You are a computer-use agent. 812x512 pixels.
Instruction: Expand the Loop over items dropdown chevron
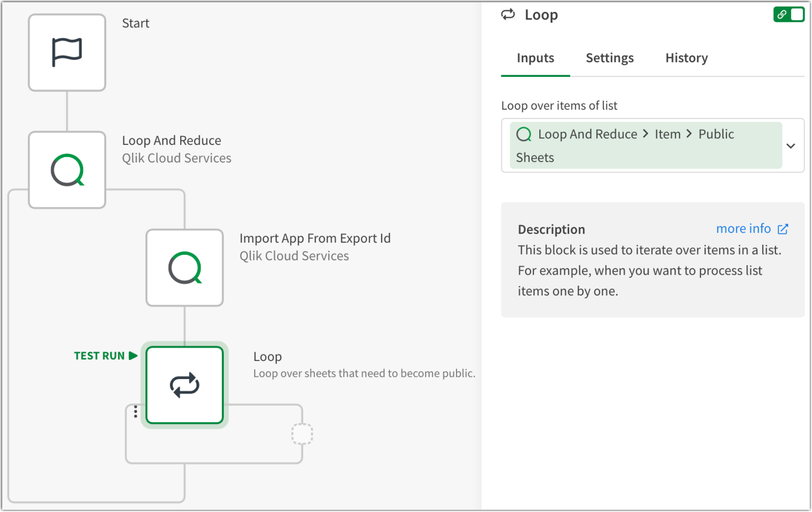tap(791, 146)
